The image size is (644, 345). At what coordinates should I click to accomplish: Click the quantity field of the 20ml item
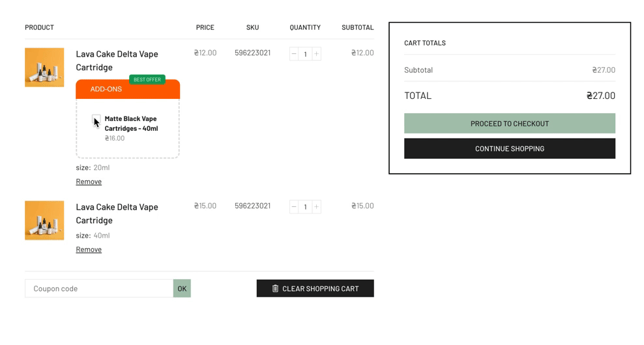(x=305, y=54)
